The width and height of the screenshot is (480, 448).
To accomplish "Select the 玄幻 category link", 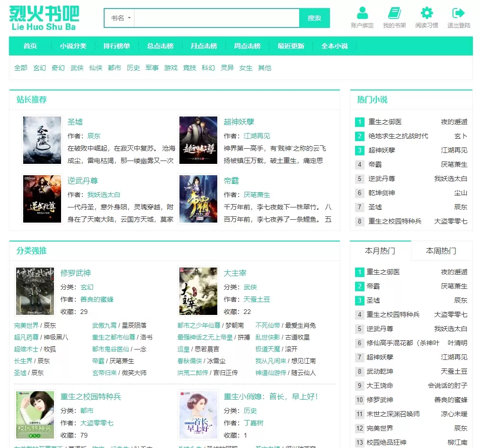I will point(39,68).
